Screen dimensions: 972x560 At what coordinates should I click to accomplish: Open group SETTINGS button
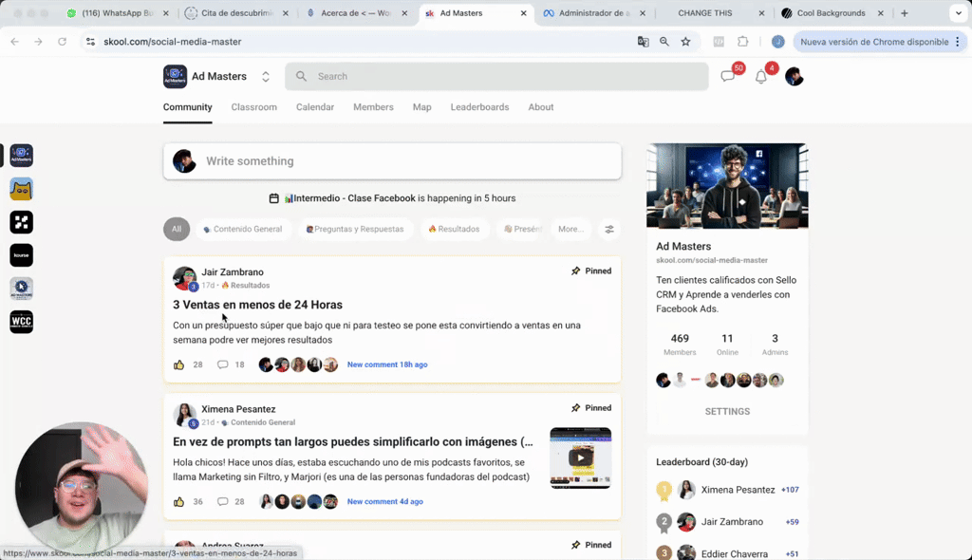coord(727,412)
